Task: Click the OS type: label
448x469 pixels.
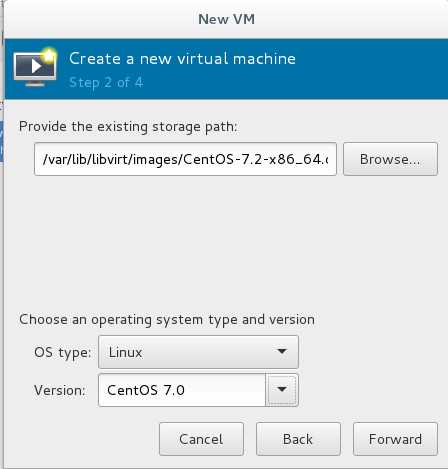Action: (x=62, y=353)
